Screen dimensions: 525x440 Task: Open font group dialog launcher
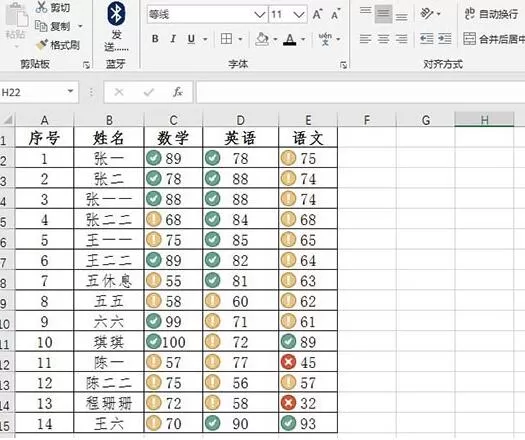[x=343, y=65]
